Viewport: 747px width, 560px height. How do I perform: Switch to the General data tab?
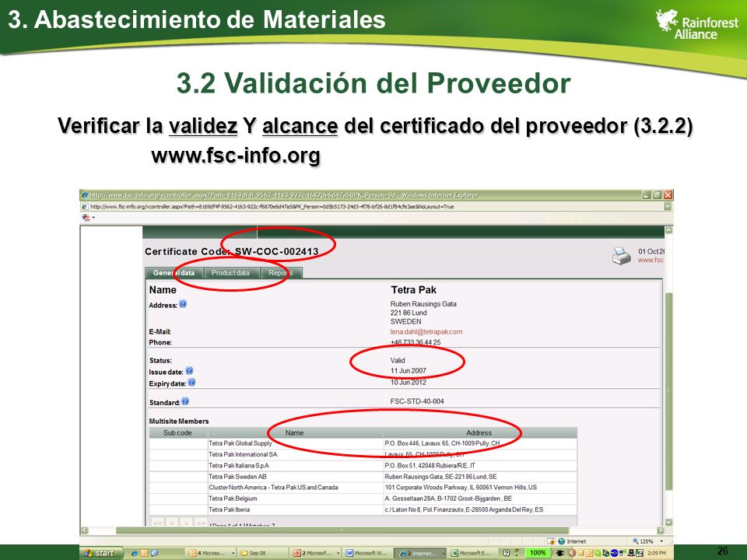point(174,273)
